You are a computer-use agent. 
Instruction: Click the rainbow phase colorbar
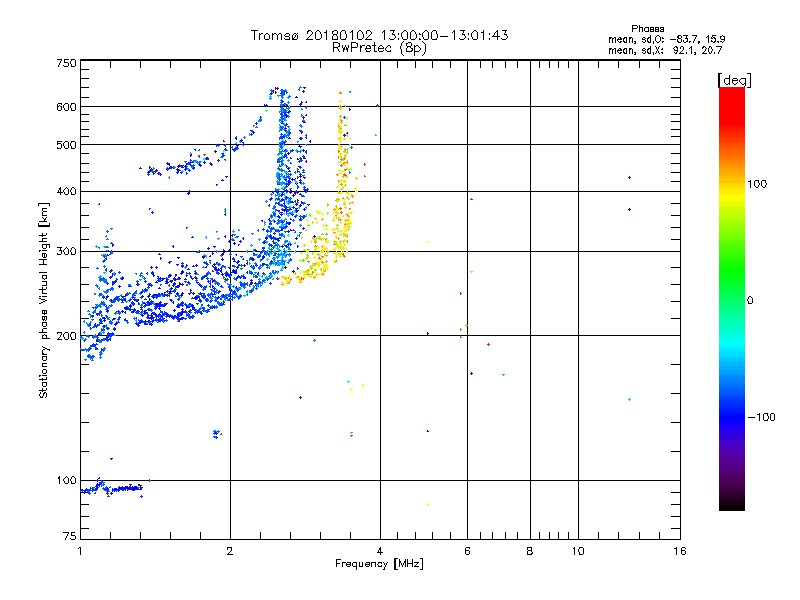(x=732, y=298)
